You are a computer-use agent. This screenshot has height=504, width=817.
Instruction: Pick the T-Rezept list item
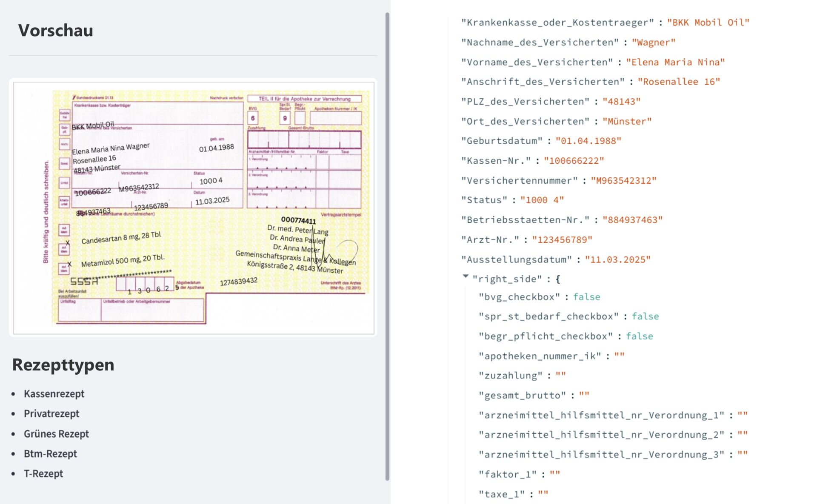(x=43, y=474)
